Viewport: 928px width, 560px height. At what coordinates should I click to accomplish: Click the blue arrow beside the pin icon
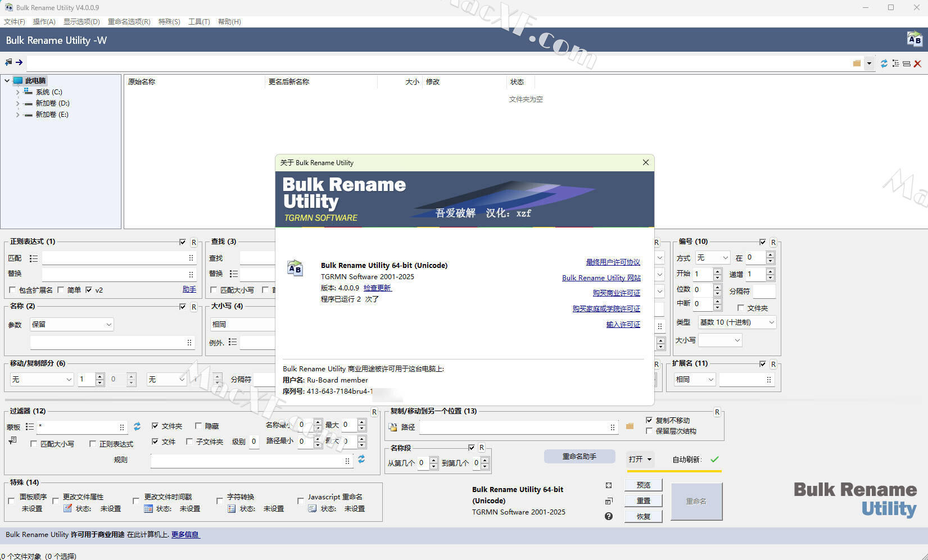point(19,62)
